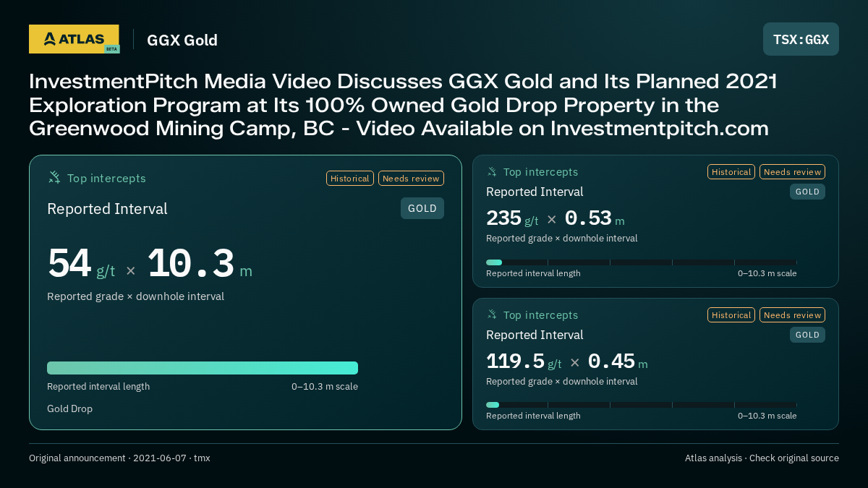Click the 235 g/t grade value

pos(512,218)
